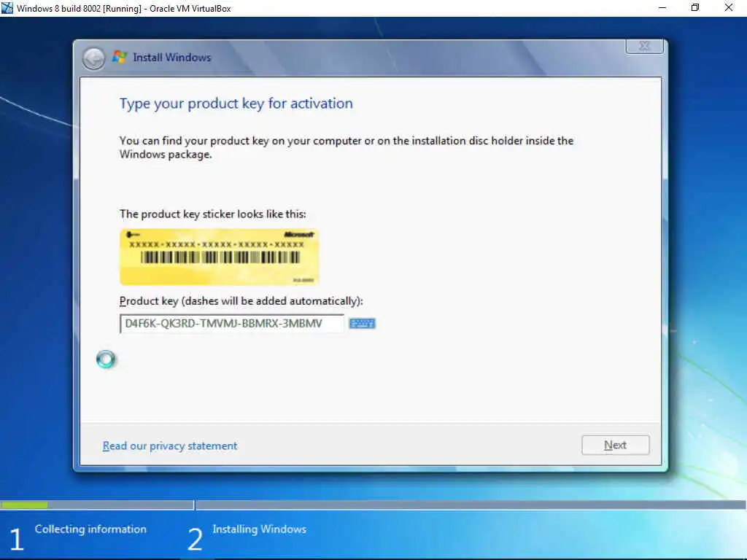The height and width of the screenshot is (560, 747).
Task: Click the Next button
Action: click(x=615, y=445)
